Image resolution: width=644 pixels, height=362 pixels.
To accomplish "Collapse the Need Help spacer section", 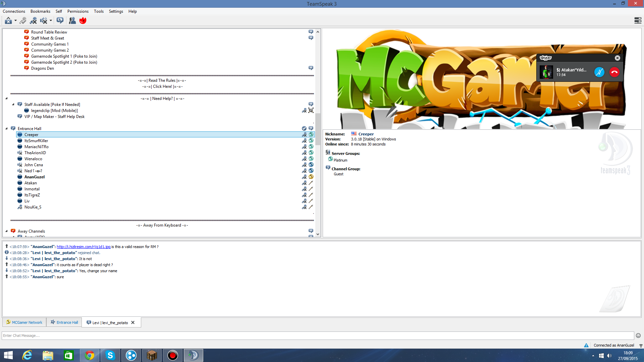I will point(6,99).
